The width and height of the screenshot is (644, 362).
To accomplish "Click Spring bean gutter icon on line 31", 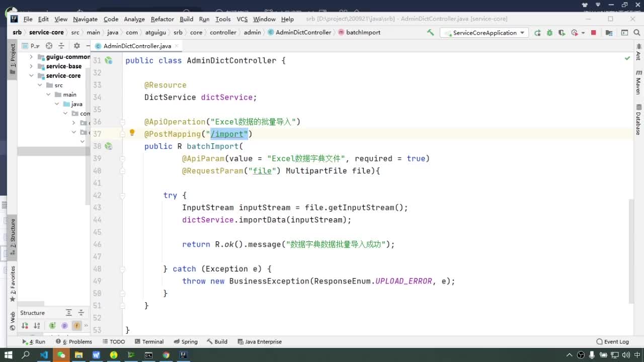I will [x=108, y=60].
